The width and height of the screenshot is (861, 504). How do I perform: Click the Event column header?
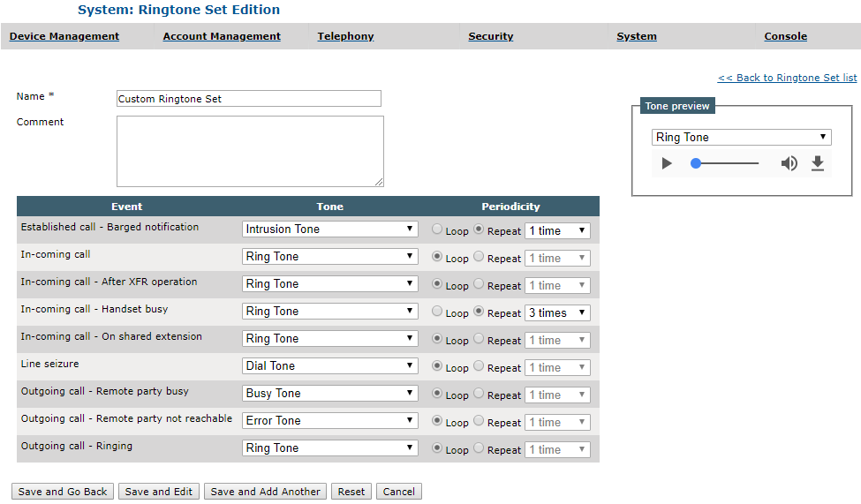[x=127, y=207]
